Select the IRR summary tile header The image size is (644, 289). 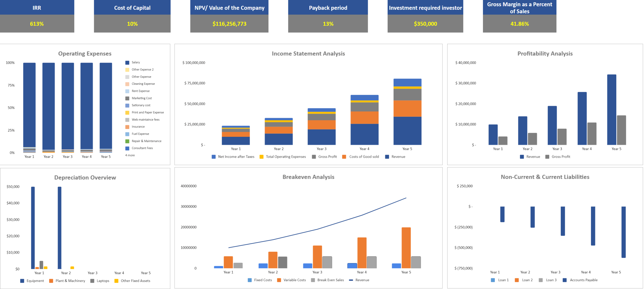37,8
